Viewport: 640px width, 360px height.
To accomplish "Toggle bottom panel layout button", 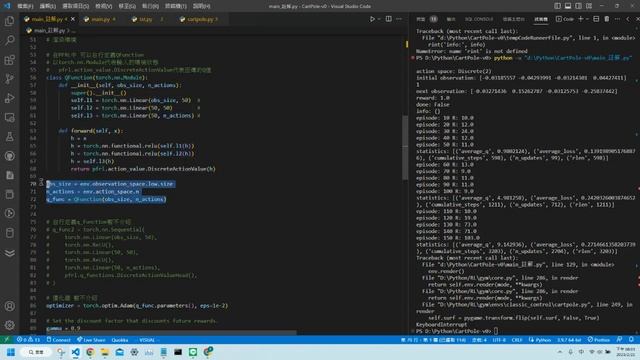I will 568,6.
